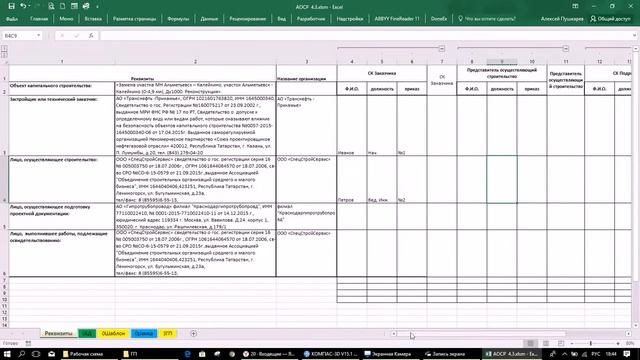This screenshot has height=360, width=640.
Task: Create a new blank workbook icon
Action: click(62, 6)
